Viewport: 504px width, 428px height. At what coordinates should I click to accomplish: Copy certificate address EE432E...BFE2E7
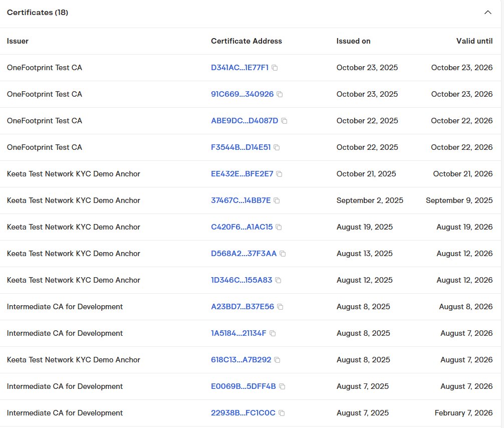point(280,174)
